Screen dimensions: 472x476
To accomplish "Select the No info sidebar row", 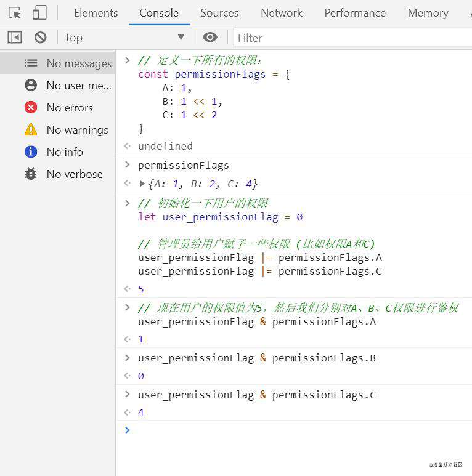I will tap(58, 151).
